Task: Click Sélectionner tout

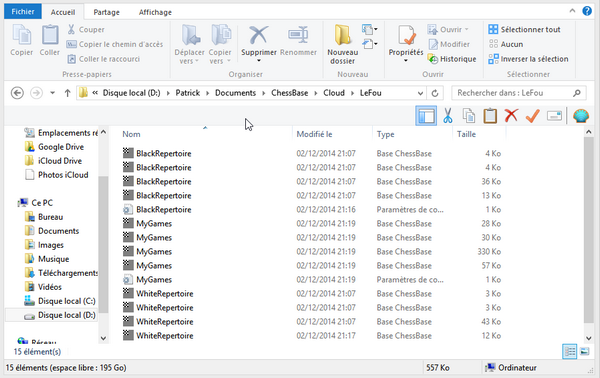Action: tap(524, 29)
